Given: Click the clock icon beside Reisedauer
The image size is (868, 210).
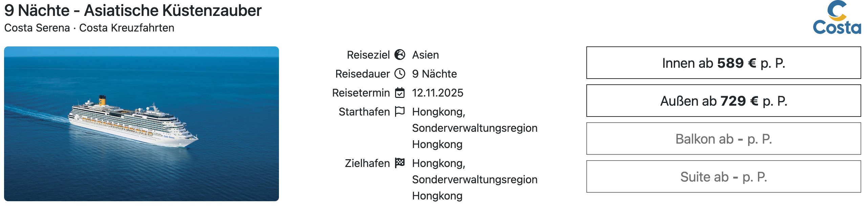Looking at the screenshot, I should pos(400,73).
